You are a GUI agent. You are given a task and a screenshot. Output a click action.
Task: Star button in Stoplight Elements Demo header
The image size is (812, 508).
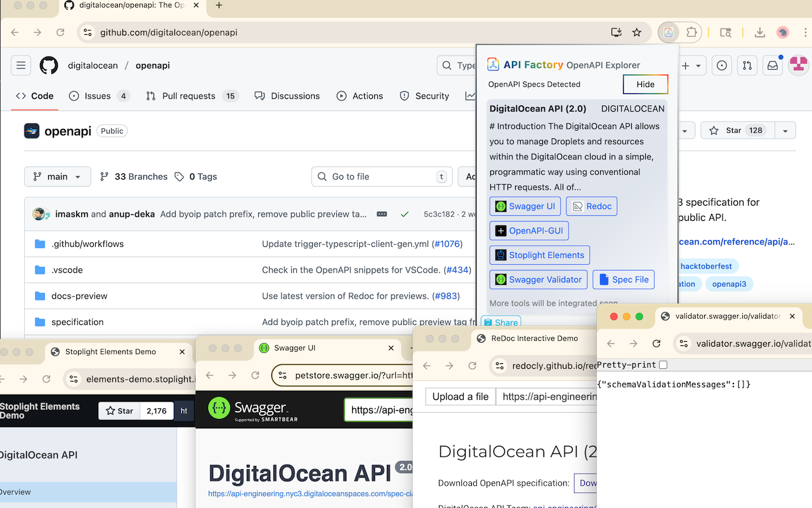point(119,411)
